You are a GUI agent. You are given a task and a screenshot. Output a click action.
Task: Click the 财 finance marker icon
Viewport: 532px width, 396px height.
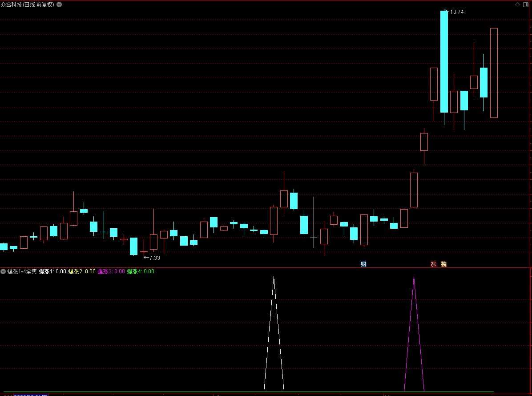[364, 264]
